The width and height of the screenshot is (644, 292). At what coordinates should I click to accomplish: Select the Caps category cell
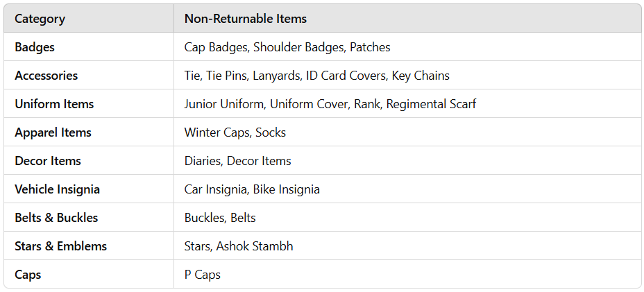point(89,274)
